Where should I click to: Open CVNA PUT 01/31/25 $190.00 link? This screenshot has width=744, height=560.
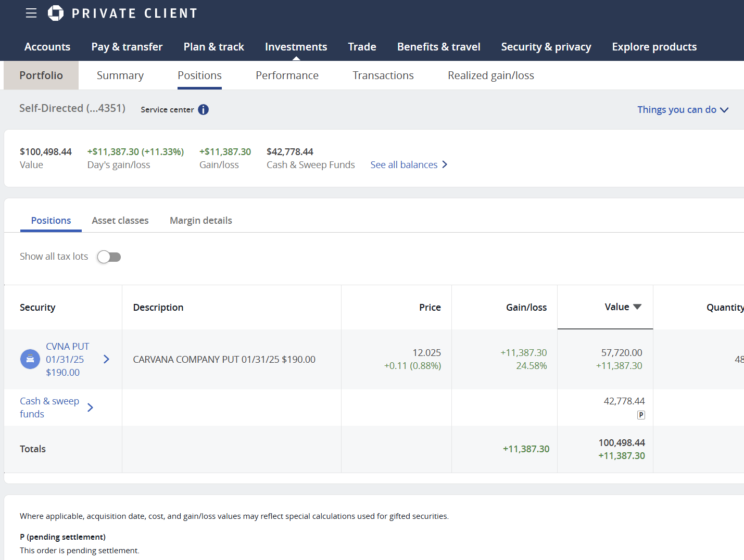[x=68, y=359]
